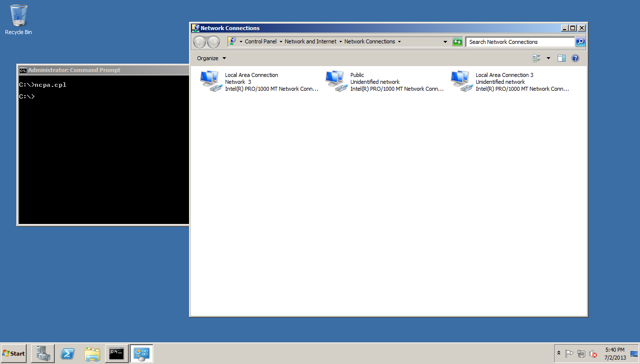Expand the view options dropdown arrow
Viewport: 640px width, 364px height.
click(548, 58)
